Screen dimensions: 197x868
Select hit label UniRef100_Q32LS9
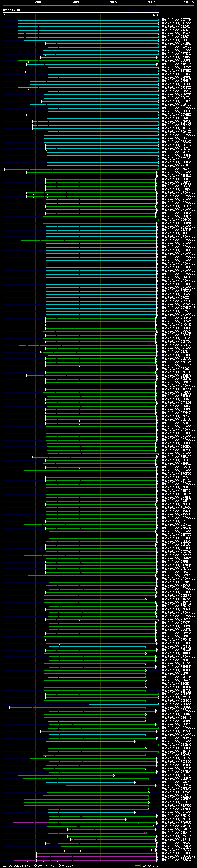[x=177, y=345]
